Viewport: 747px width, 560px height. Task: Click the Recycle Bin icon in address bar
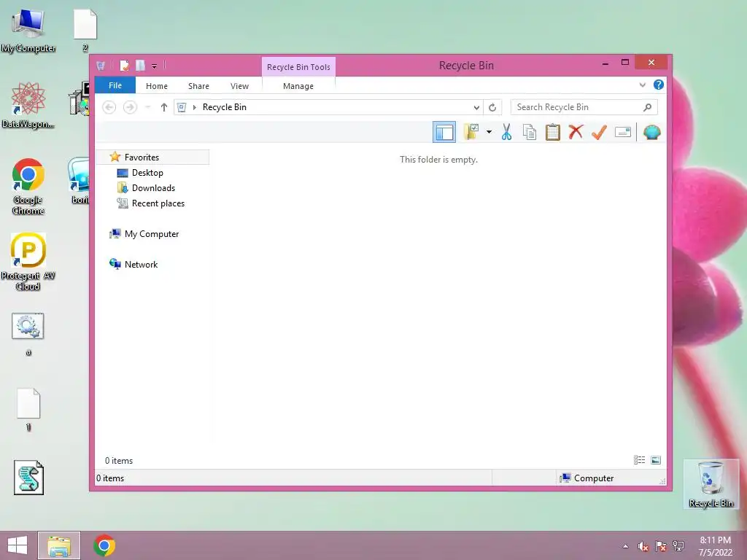pyautogui.click(x=182, y=107)
